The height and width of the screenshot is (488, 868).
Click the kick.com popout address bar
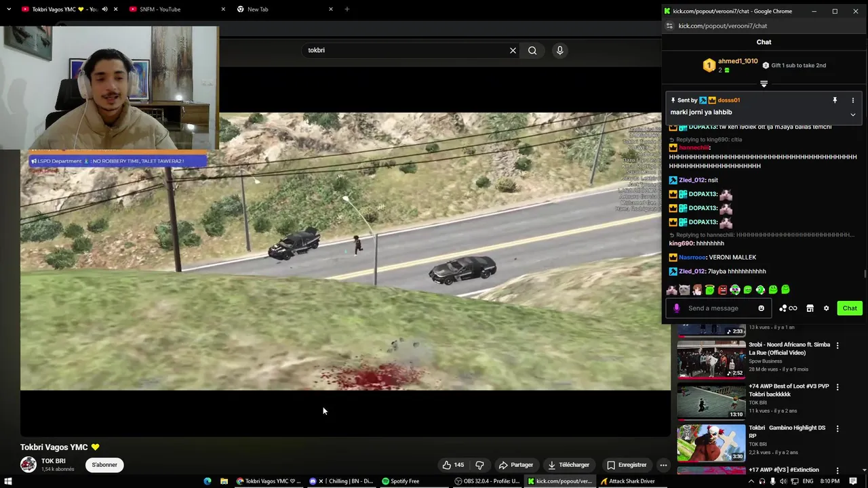[723, 26]
